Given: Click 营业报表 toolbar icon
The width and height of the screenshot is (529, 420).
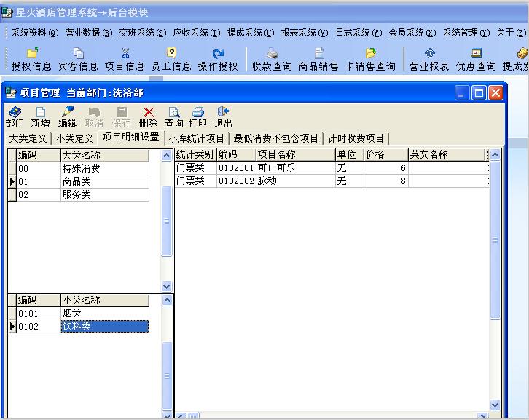Looking at the screenshot, I should [429, 60].
